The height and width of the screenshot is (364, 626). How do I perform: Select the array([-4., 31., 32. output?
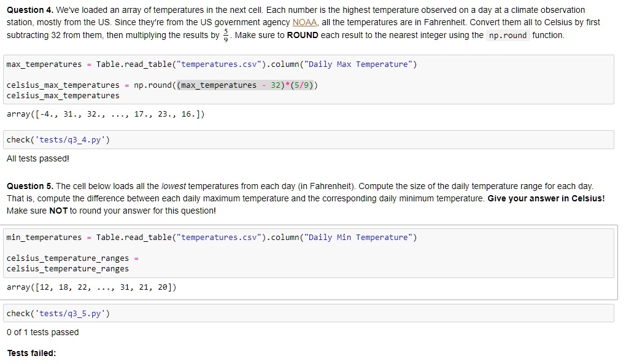106,114
